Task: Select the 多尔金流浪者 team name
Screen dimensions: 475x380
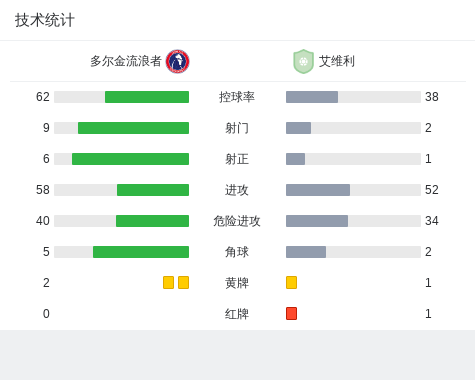Action: [126, 61]
